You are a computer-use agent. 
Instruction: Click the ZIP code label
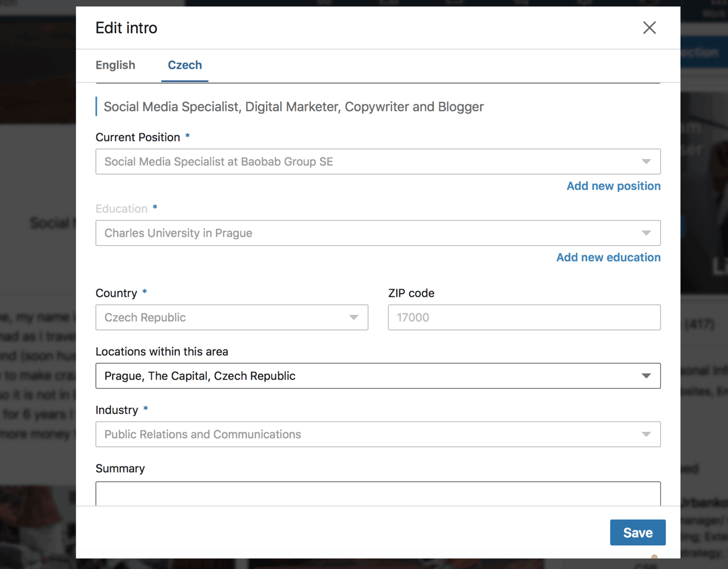coord(411,293)
